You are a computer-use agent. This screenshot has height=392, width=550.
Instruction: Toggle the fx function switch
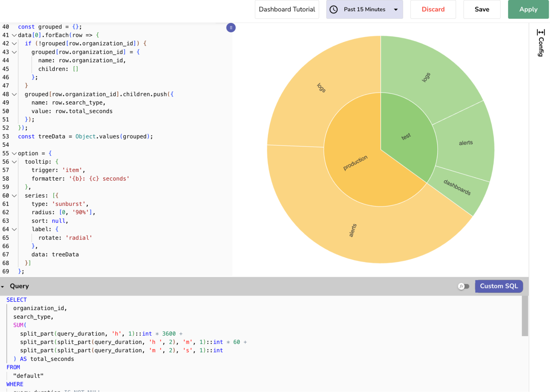pos(464,286)
